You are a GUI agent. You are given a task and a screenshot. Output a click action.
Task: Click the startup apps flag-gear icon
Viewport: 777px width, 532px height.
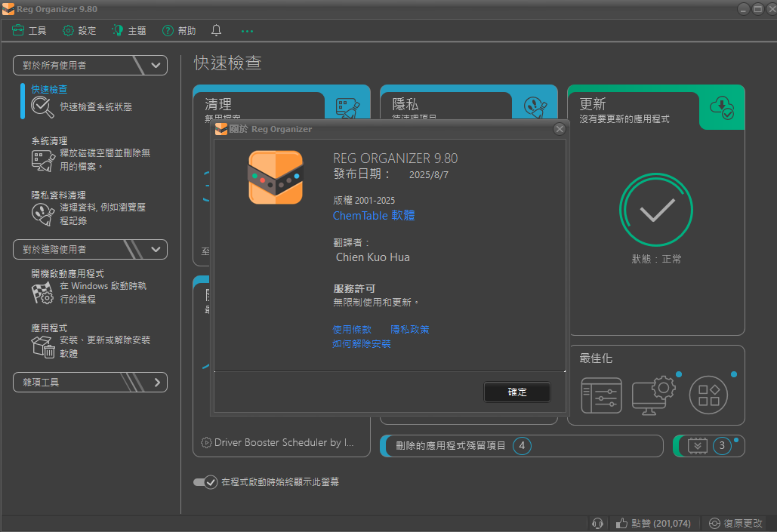click(x=42, y=293)
